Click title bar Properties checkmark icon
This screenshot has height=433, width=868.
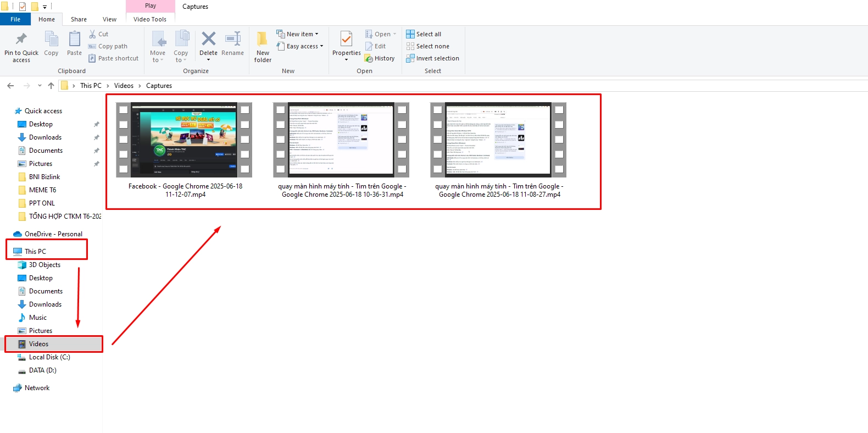point(23,7)
